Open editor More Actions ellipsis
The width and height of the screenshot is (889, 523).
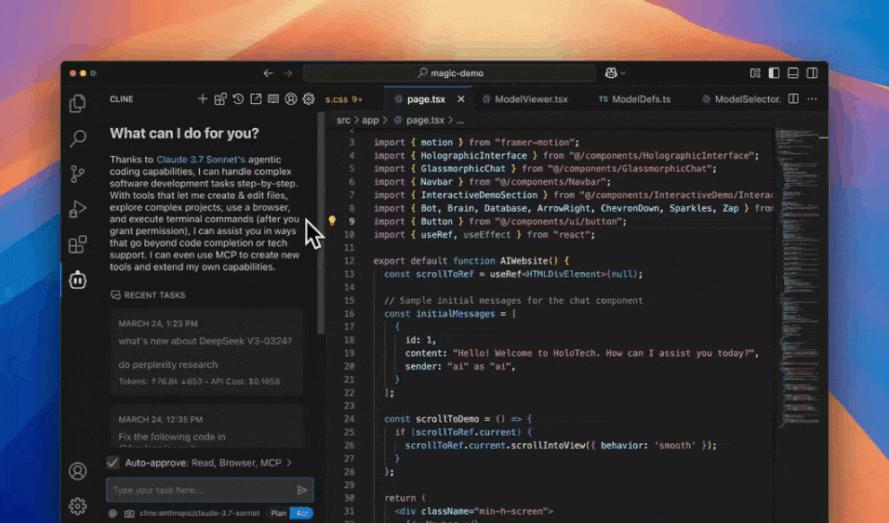tap(812, 99)
